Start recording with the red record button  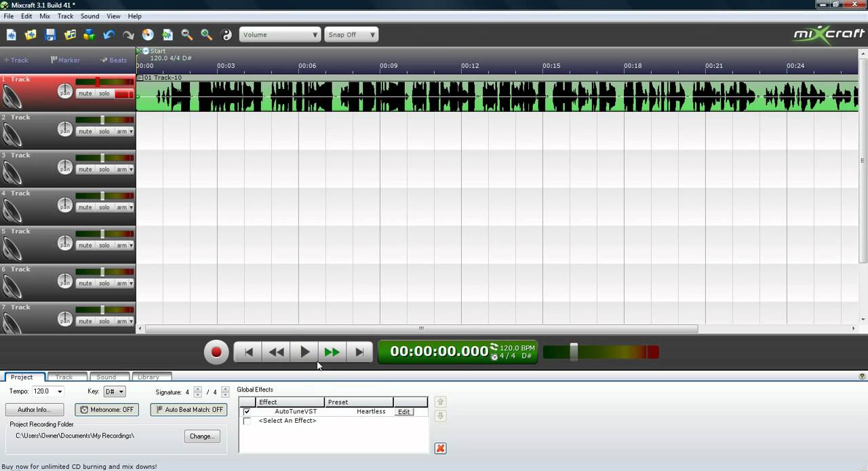tap(216, 352)
